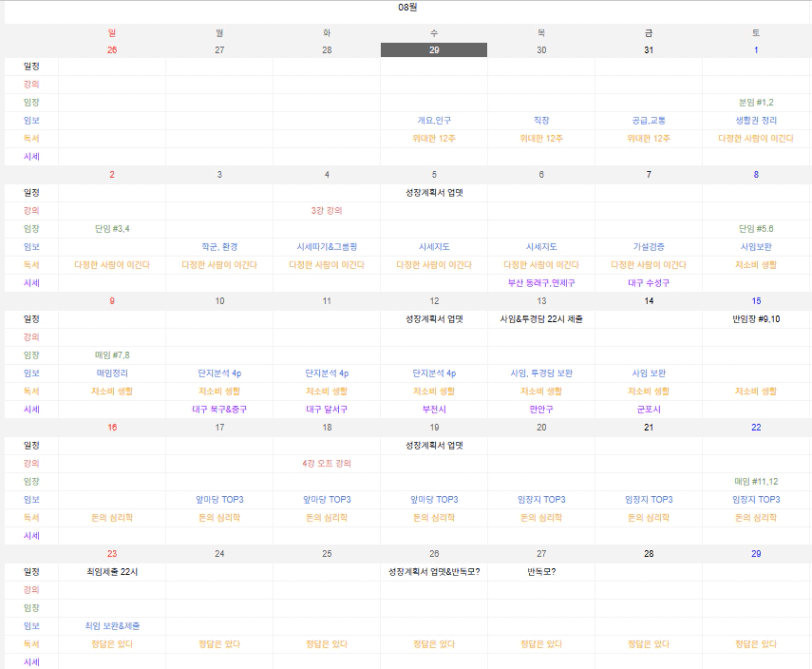Click the '일' Sunday column header

tap(112, 33)
